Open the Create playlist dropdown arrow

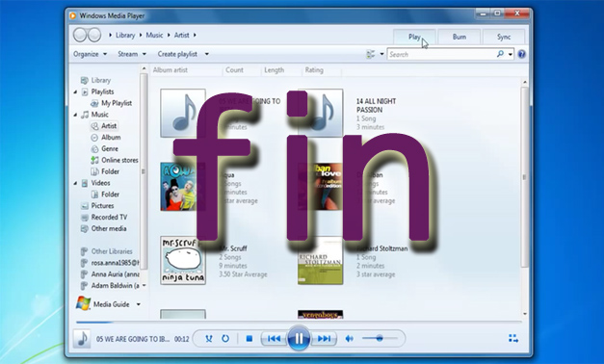tap(207, 54)
